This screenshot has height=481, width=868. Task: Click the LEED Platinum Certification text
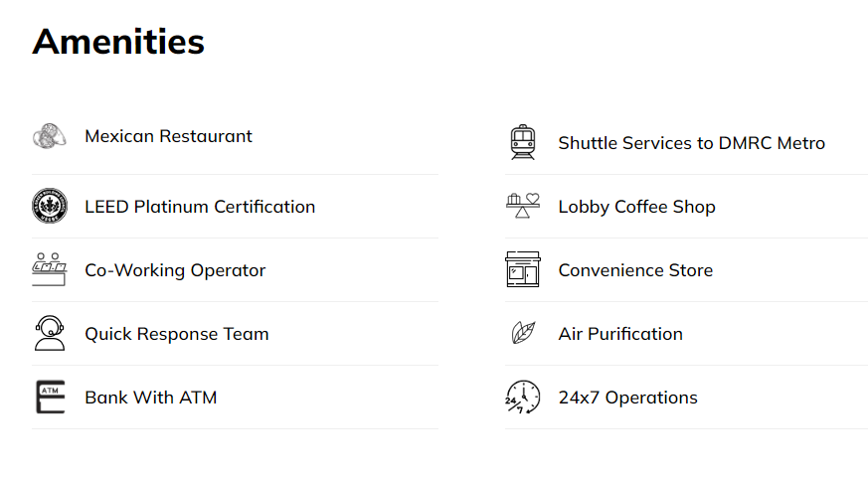pyautogui.click(x=200, y=207)
